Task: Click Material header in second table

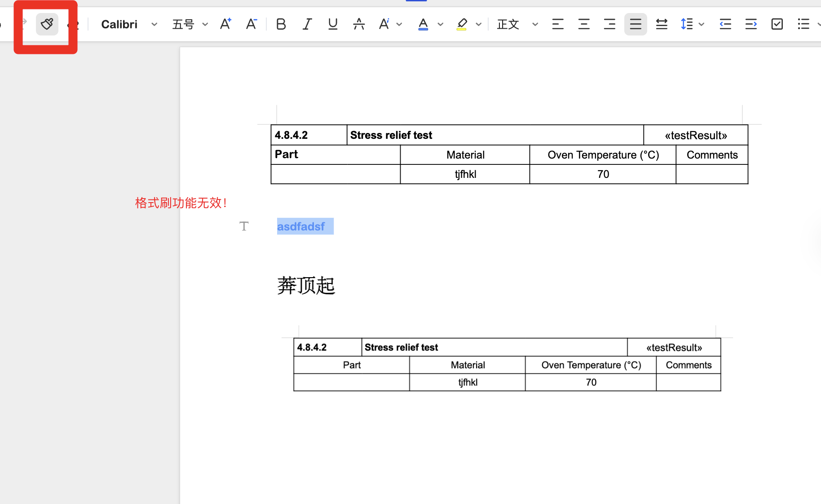Action: coord(468,365)
